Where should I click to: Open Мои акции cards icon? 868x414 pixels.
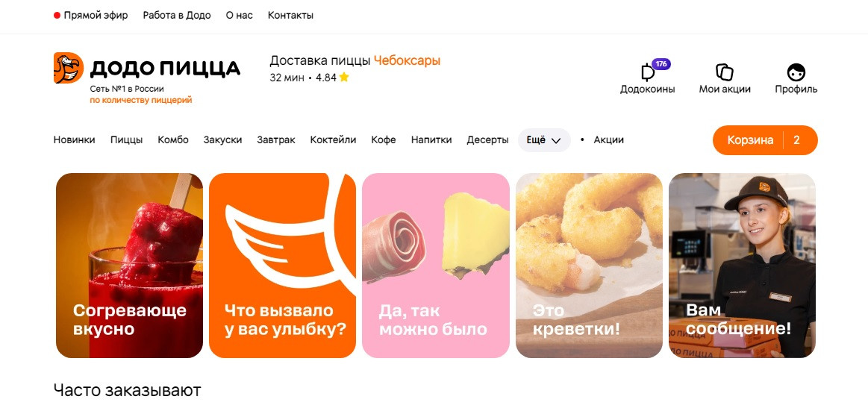click(725, 72)
